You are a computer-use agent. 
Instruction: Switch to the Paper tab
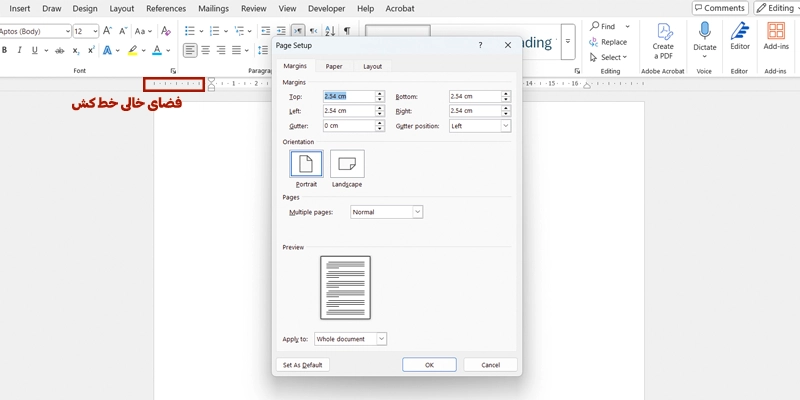click(x=333, y=66)
